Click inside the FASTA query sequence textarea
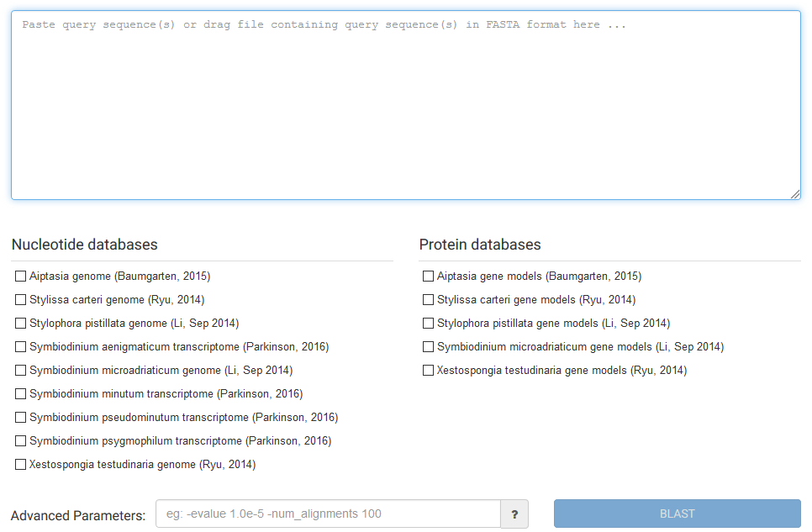Viewport: 812px width, 532px height. (406, 105)
